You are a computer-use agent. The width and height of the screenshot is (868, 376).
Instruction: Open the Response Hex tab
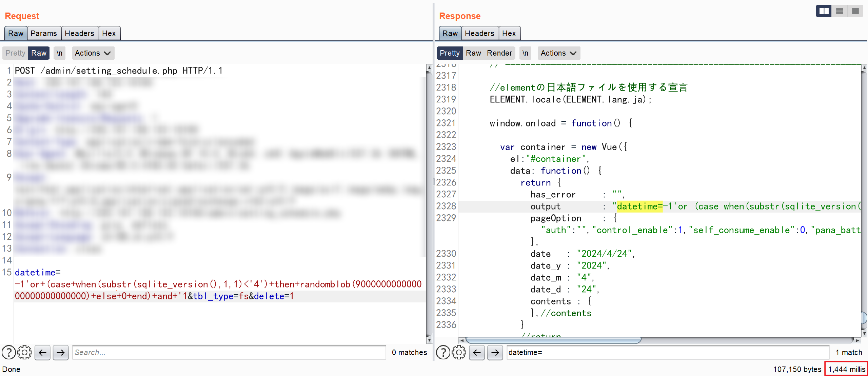click(x=509, y=33)
